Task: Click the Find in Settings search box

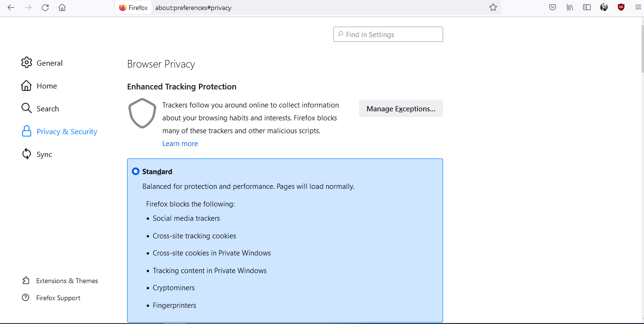Action: (x=388, y=34)
